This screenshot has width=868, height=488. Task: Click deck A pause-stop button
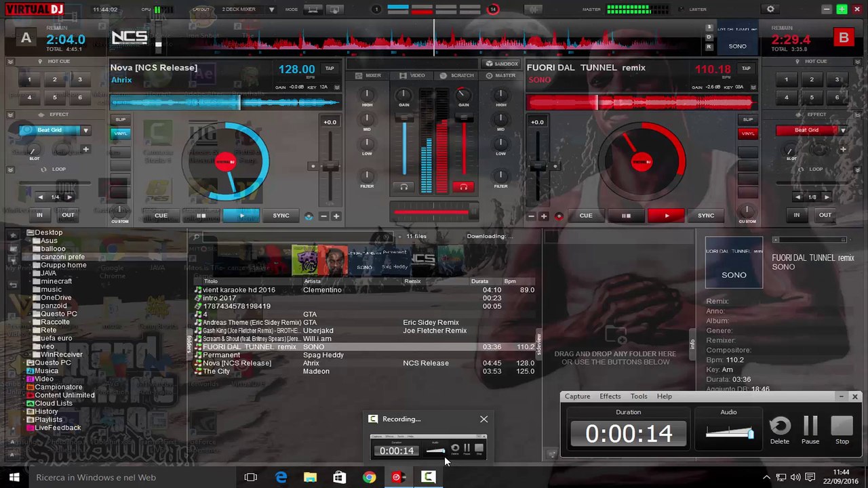pyautogui.click(x=201, y=216)
